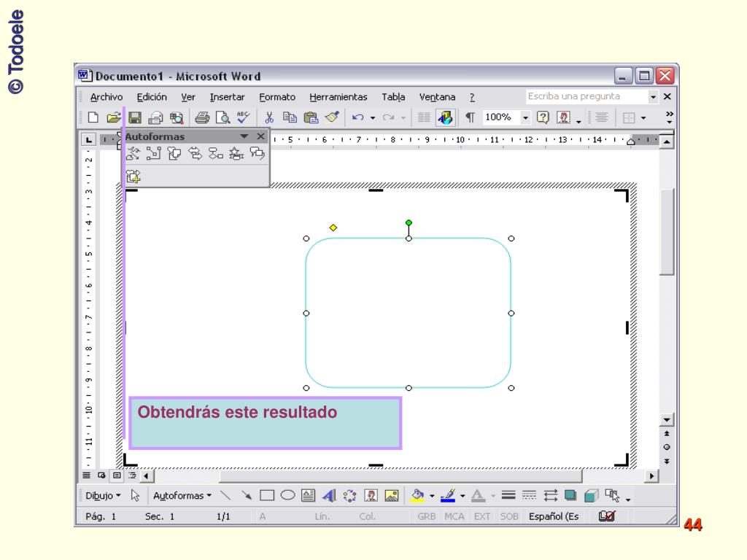Viewport: 747px width, 560px height.
Task: Open the Archivo menu
Action: [107, 97]
